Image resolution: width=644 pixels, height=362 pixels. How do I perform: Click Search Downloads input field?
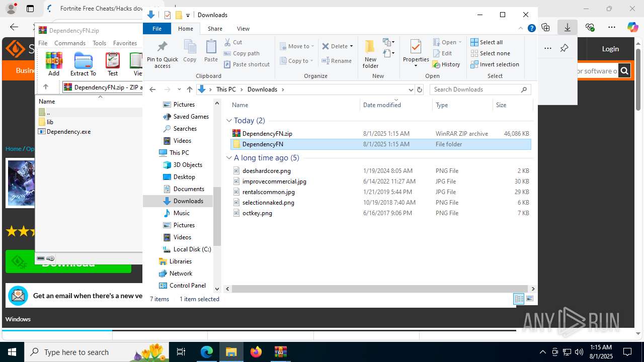click(x=480, y=89)
